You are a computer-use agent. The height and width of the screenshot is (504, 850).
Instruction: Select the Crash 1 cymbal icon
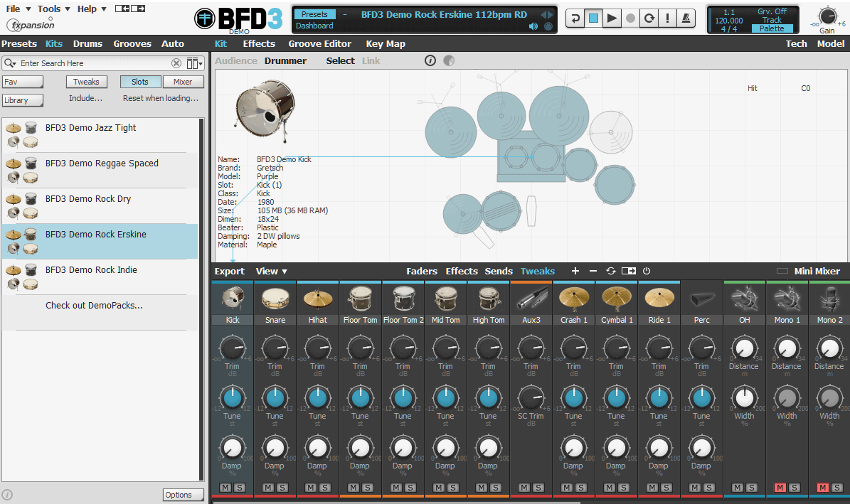(574, 298)
